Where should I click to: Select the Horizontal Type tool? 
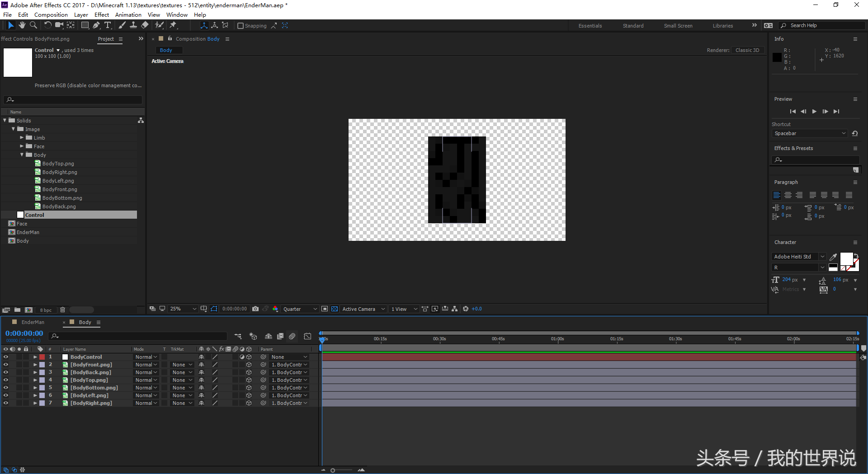(x=107, y=25)
